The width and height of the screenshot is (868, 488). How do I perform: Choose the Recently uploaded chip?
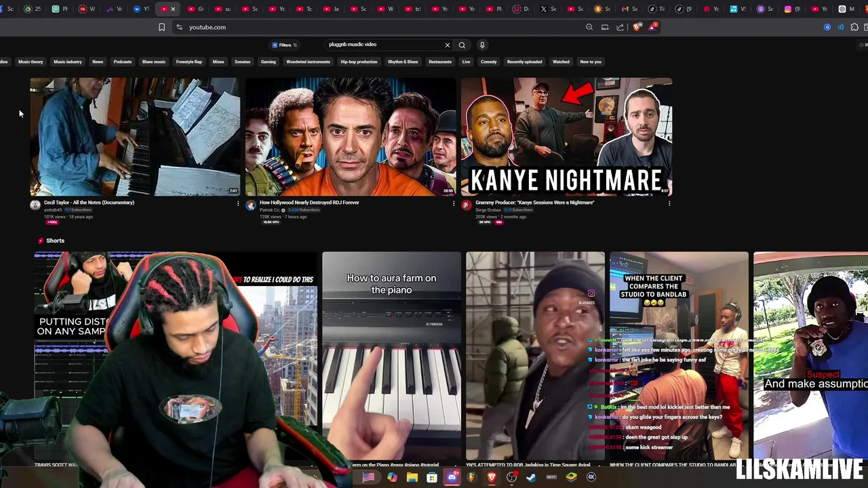click(524, 62)
